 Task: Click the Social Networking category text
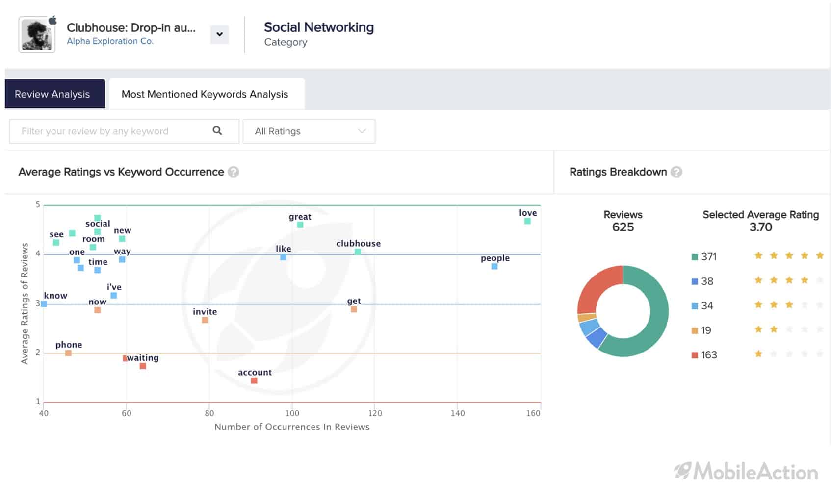[319, 27]
